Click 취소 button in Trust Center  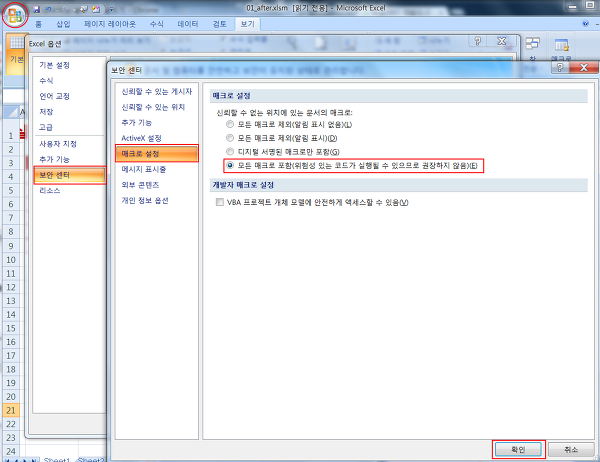click(571, 450)
